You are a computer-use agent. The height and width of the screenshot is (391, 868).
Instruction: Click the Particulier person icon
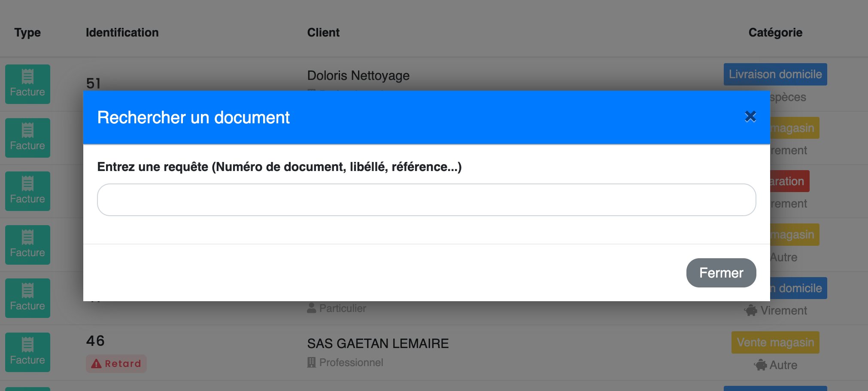tap(312, 308)
